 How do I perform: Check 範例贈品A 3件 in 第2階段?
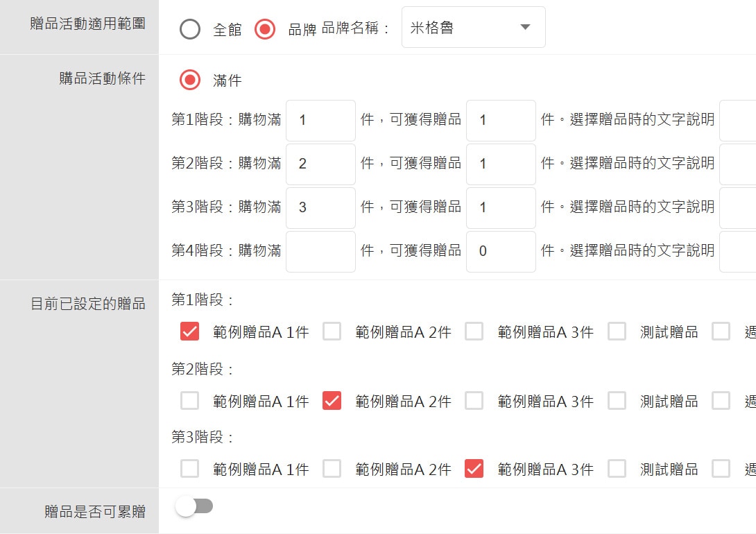tap(474, 401)
